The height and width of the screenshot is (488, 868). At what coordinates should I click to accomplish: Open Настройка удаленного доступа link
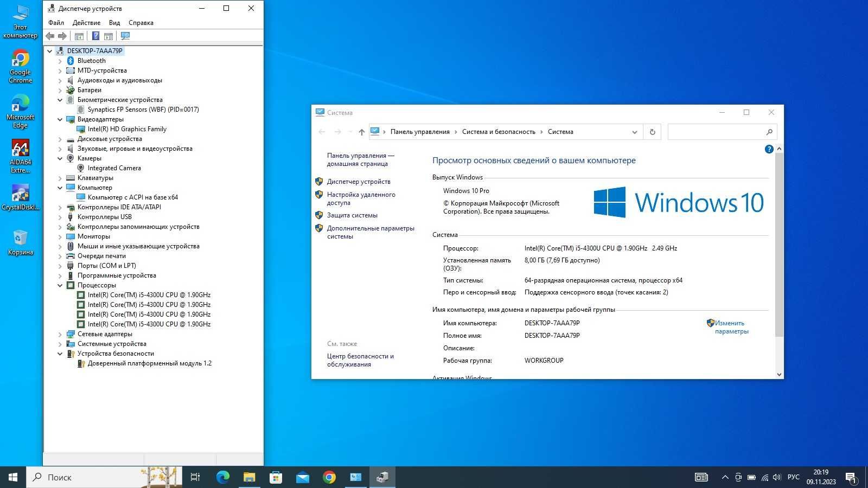click(361, 198)
